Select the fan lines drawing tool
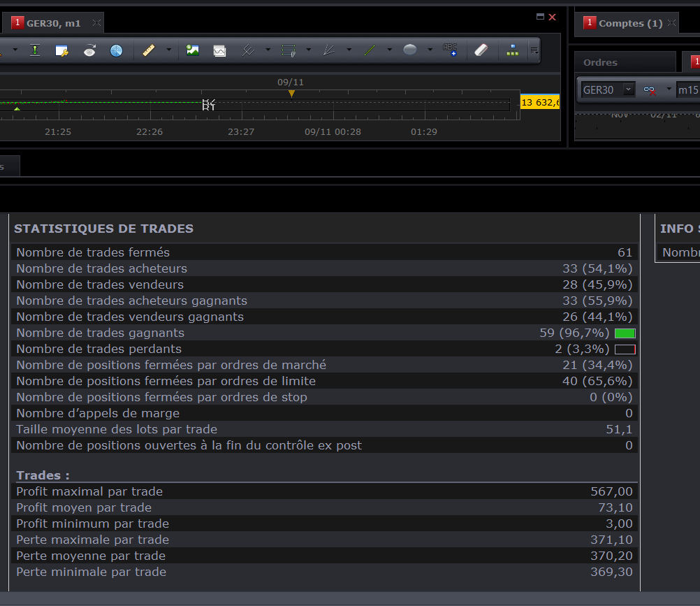This screenshot has width=700, height=606. 329,50
